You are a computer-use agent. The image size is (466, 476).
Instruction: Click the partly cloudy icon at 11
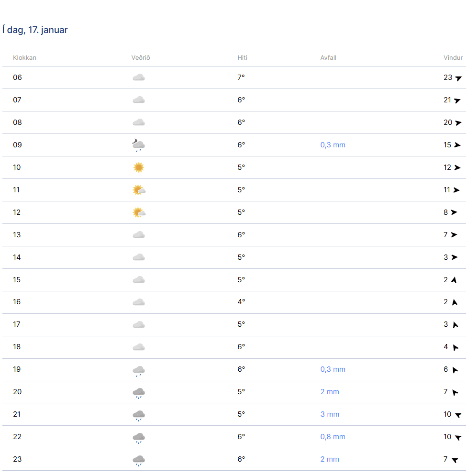139,190
